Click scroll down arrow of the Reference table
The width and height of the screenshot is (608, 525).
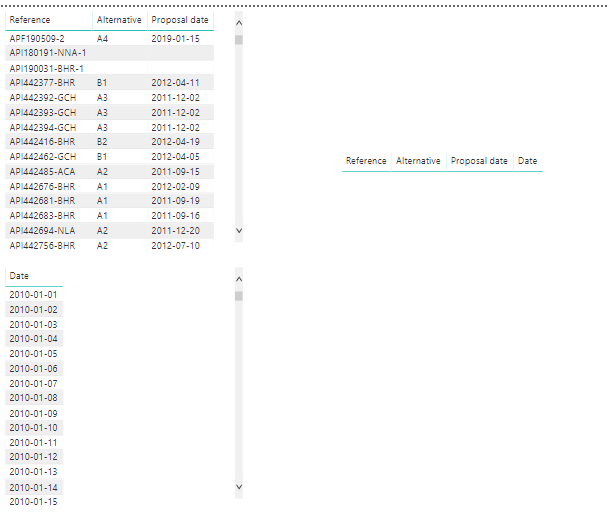[239, 231]
